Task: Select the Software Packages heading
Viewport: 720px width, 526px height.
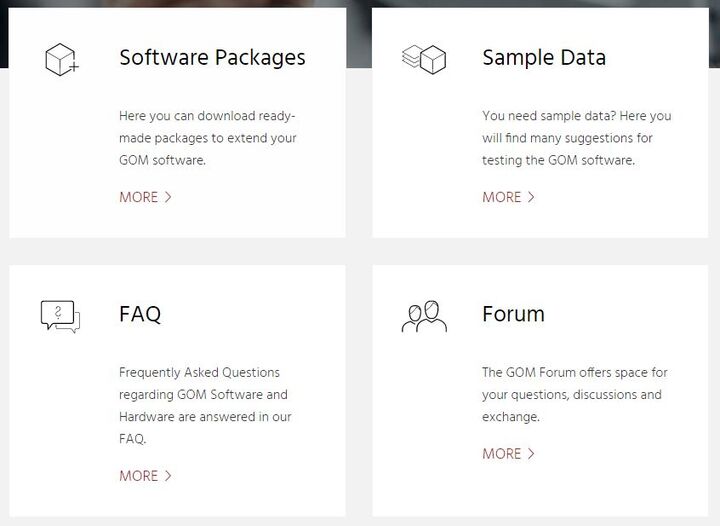Action: 212,58
